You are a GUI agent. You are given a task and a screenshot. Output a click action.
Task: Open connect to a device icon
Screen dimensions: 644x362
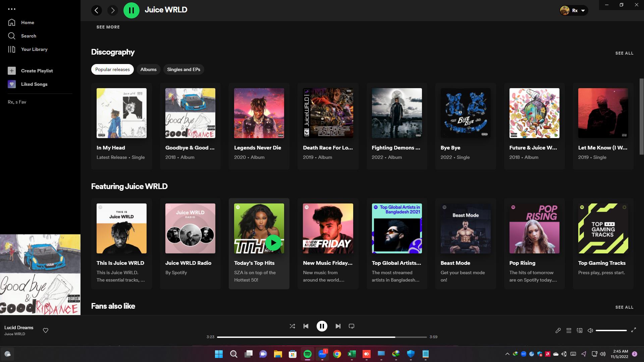tap(580, 330)
